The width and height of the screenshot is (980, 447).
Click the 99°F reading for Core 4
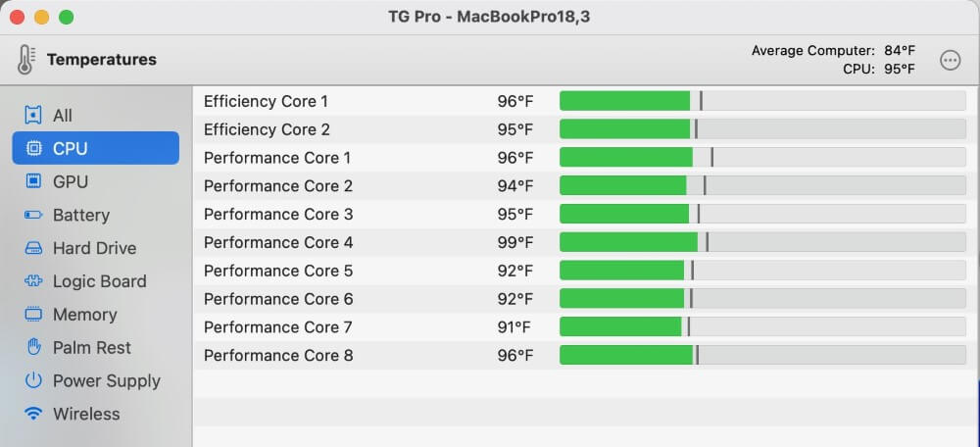[x=515, y=242]
